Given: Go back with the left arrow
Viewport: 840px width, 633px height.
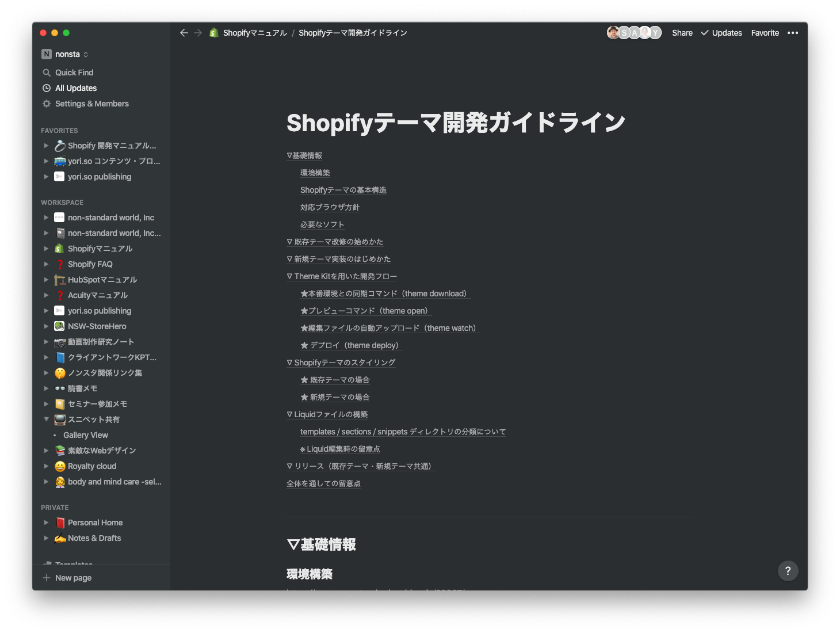Looking at the screenshot, I should pyautogui.click(x=184, y=33).
